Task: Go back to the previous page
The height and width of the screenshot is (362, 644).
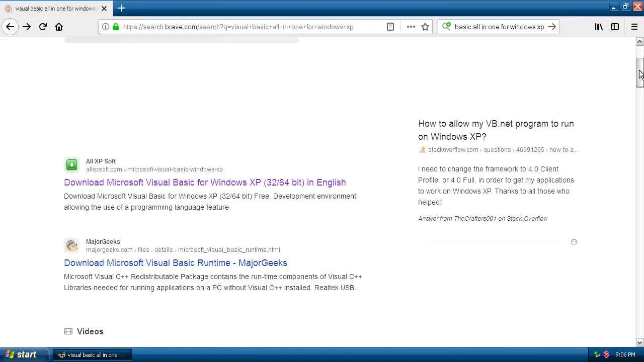Action: tap(10, 27)
